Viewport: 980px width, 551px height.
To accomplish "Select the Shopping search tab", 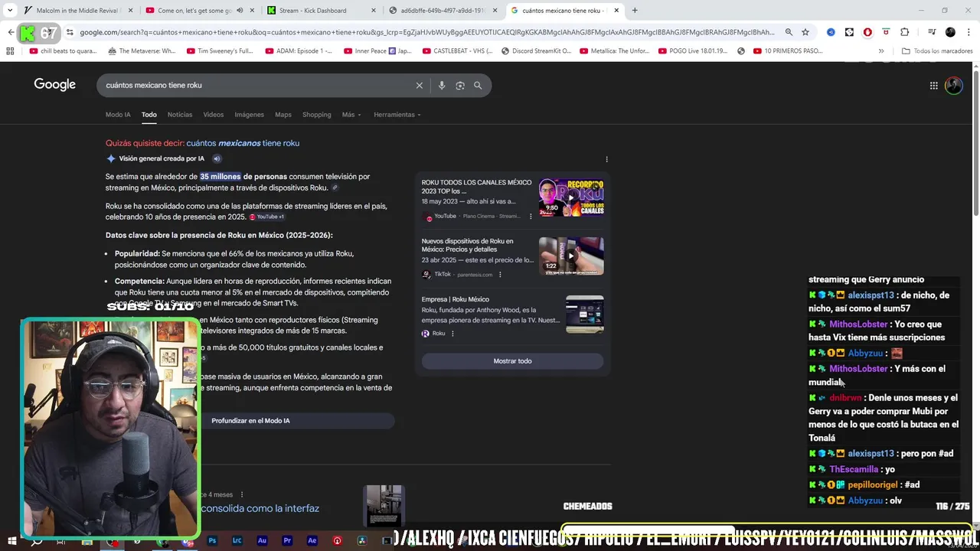I will tap(316, 115).
